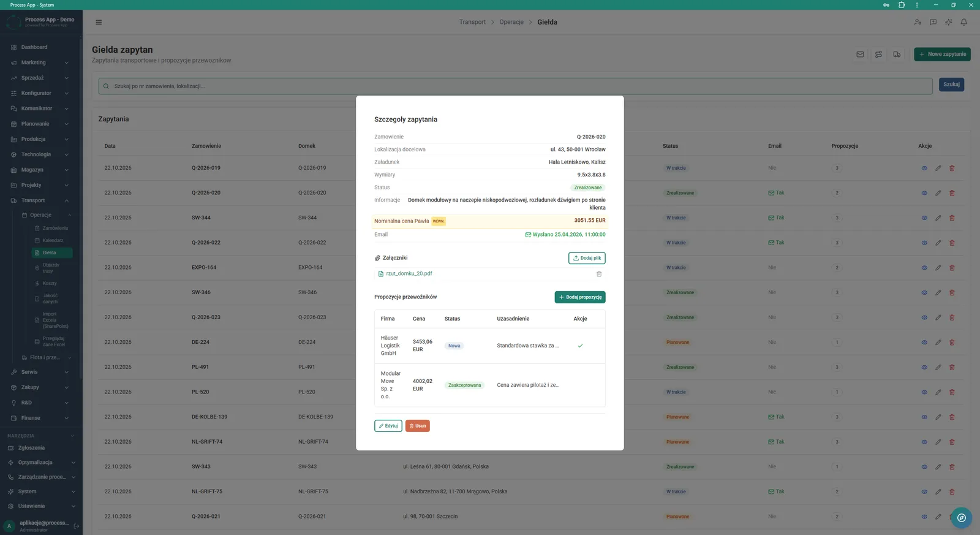This screenshot has height=535, width=980.
Task: Expand the Produkcja sidebar section
Action: pyautogui.click(x=40, y=139)
